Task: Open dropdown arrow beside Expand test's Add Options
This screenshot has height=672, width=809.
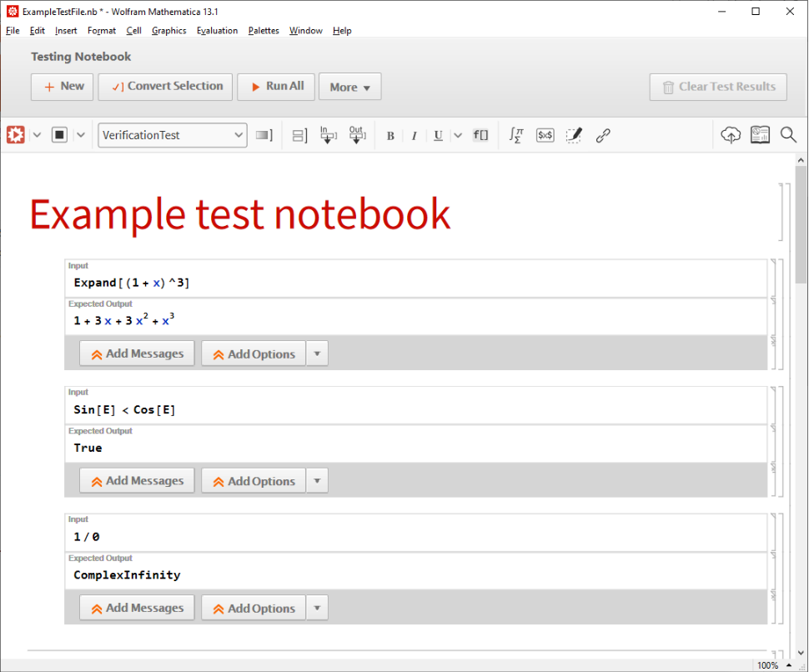Action: 317,354
